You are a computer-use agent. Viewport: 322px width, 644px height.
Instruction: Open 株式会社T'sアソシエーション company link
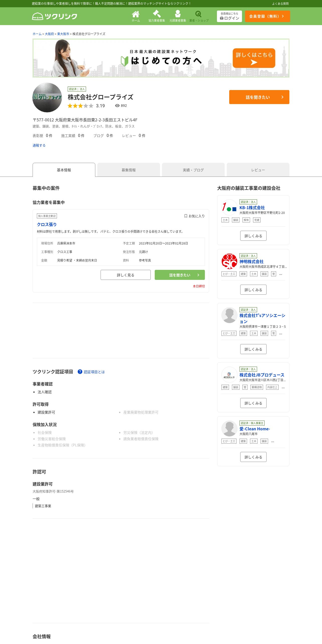[262, 318]
